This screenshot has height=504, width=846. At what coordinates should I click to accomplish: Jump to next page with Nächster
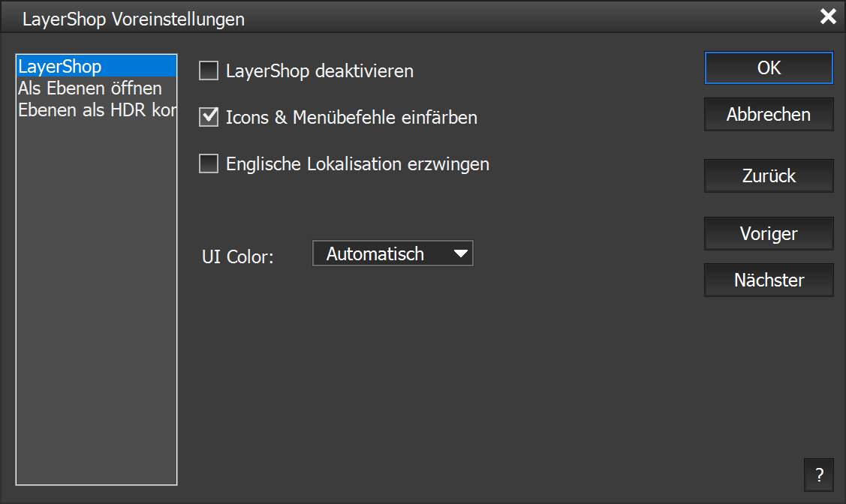769,280
